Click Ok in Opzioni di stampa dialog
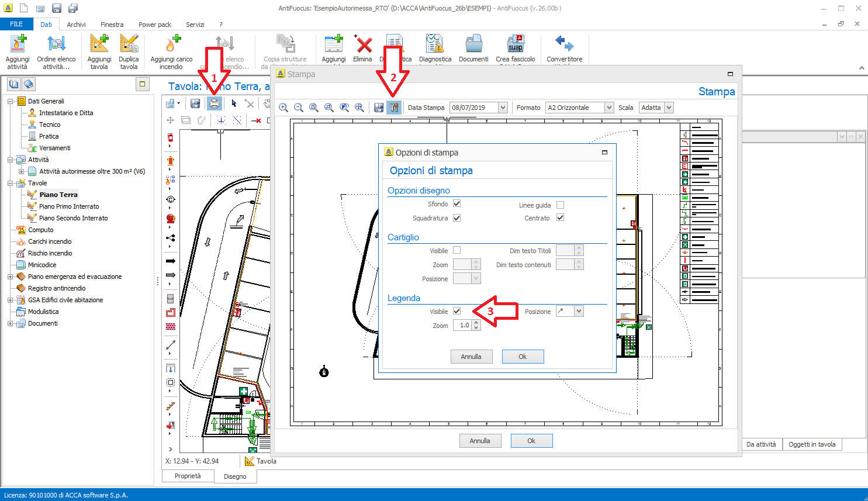The image size is (868, 501). [x=523, y=357]
